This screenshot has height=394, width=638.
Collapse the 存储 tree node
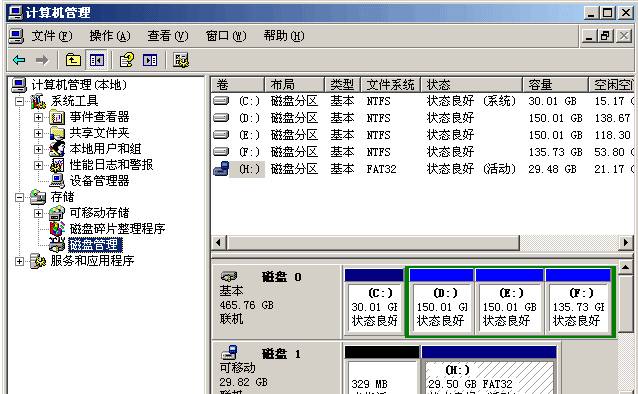tap(20, 197)
